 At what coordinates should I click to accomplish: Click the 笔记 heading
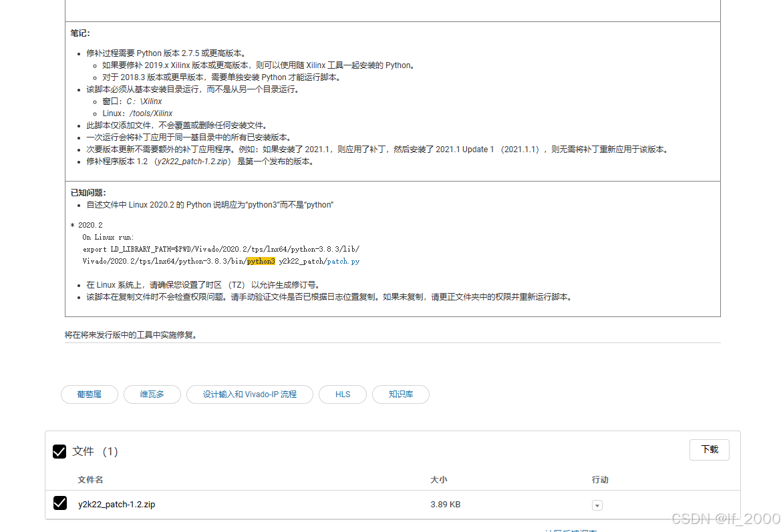coord(80,33)
